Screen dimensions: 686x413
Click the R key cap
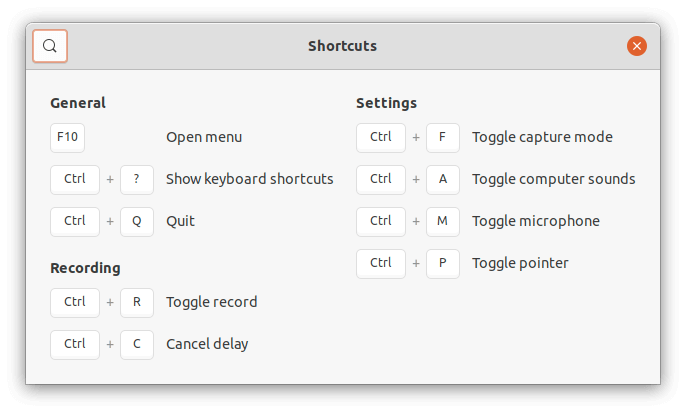click(137, 302)
